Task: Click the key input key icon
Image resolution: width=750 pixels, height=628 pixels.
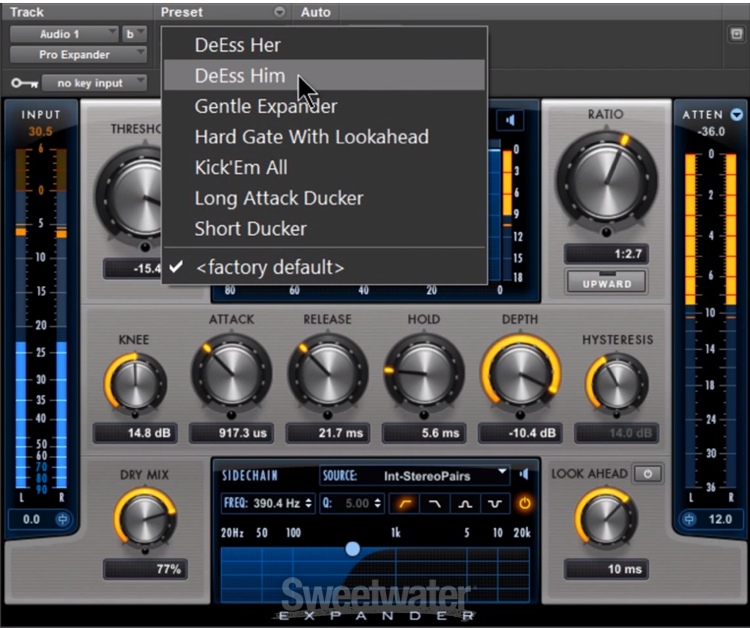Action: click(24, 83)
